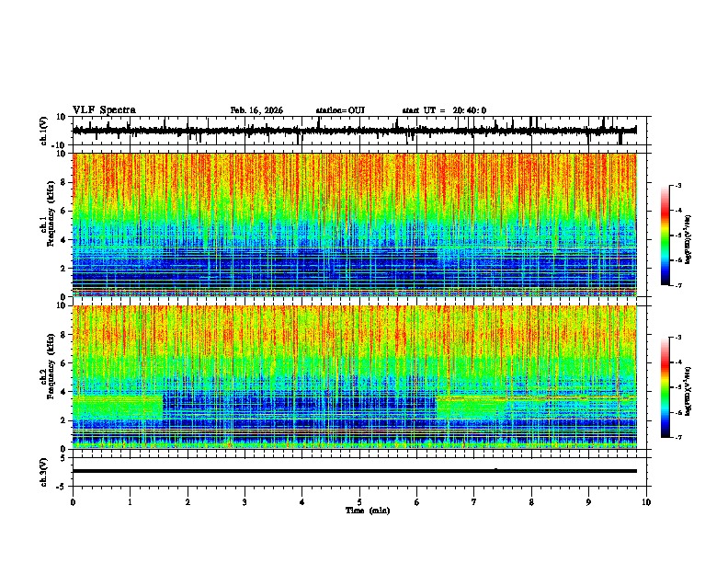Click the ch.3 flat voltage trace
The image size is (728, 563).
point(355,471)
